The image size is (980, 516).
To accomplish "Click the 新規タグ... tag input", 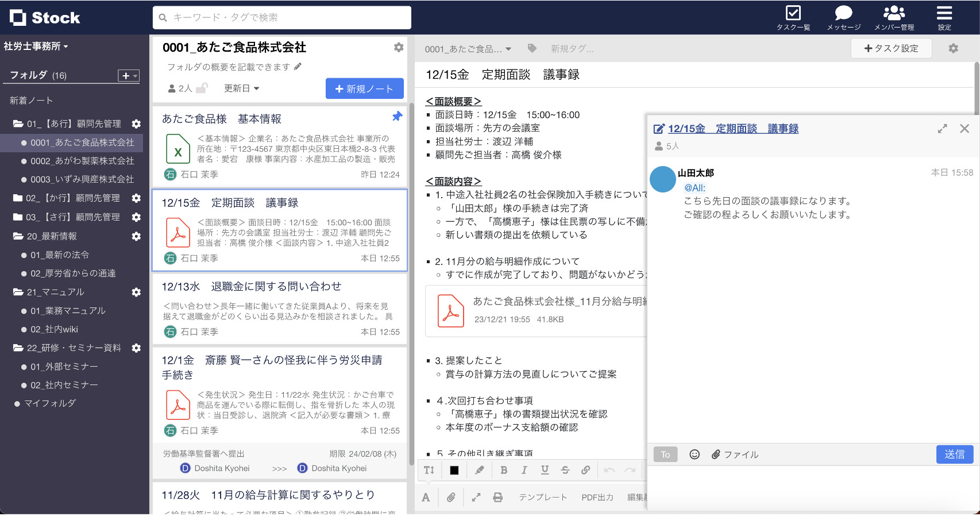I will (572, 49).
